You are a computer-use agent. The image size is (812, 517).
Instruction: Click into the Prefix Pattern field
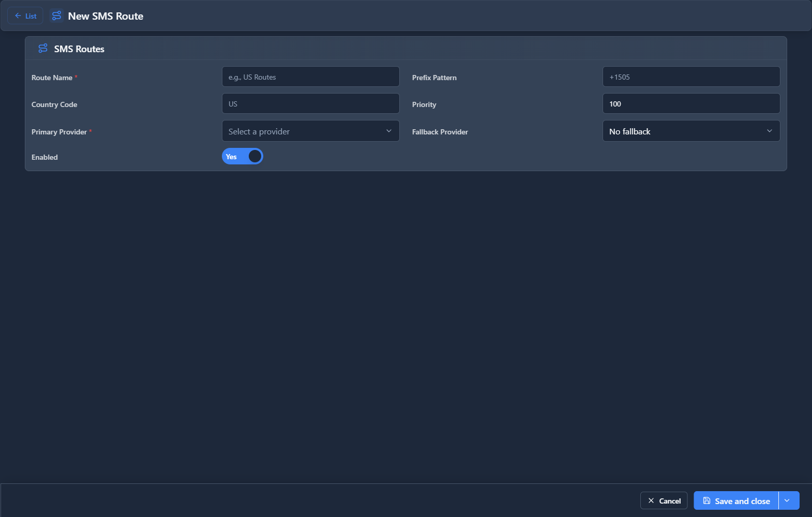coord(691,77)
